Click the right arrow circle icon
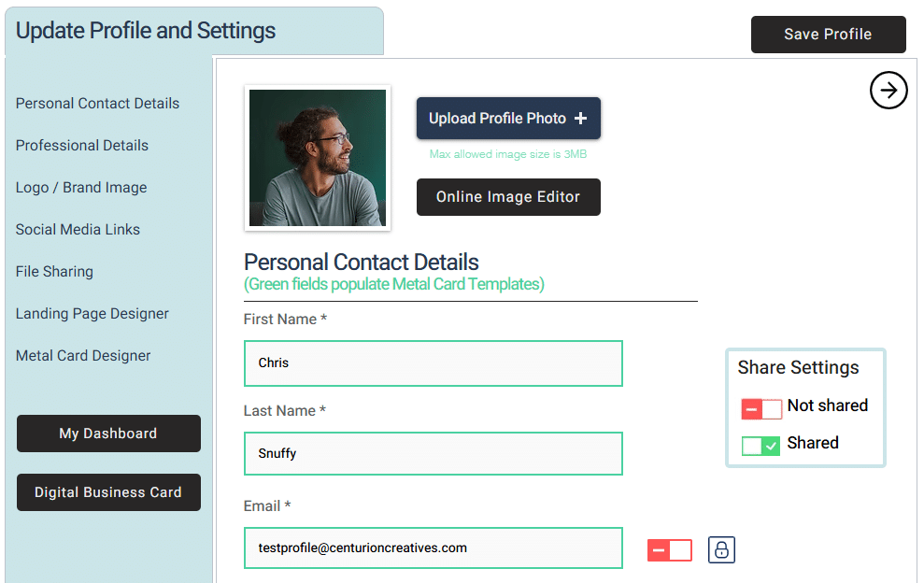This screenshot has height=583, width=924. coord(888,91)
